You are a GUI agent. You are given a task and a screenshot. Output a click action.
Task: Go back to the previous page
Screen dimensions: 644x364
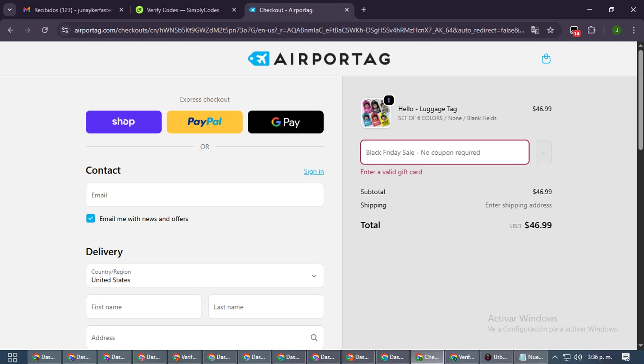coord(11,30)
